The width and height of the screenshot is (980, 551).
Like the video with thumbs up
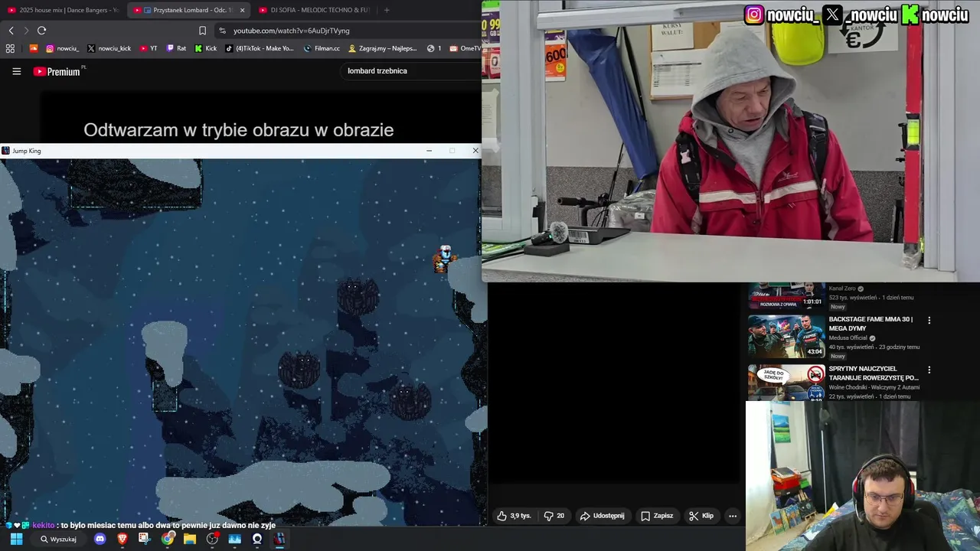point(513,516)
